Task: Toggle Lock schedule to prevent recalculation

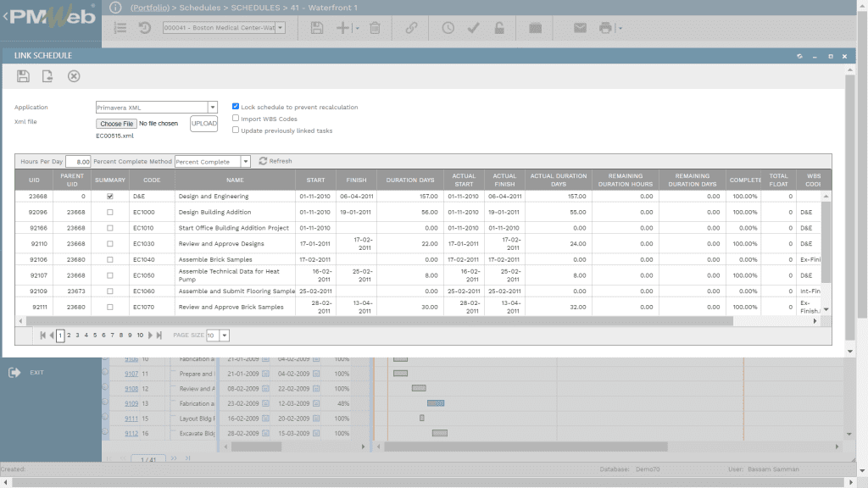Action: (x=236, y=106)
